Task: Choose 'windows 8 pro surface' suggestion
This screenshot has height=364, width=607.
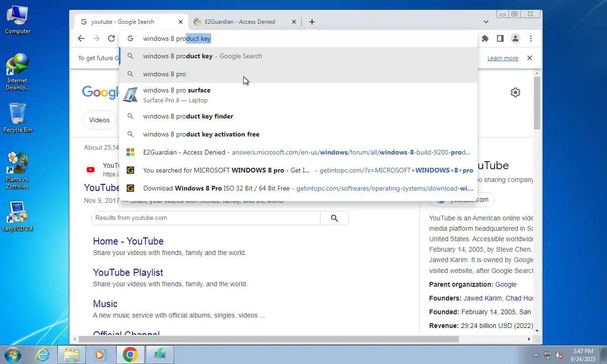Action: tap(298, 95)
